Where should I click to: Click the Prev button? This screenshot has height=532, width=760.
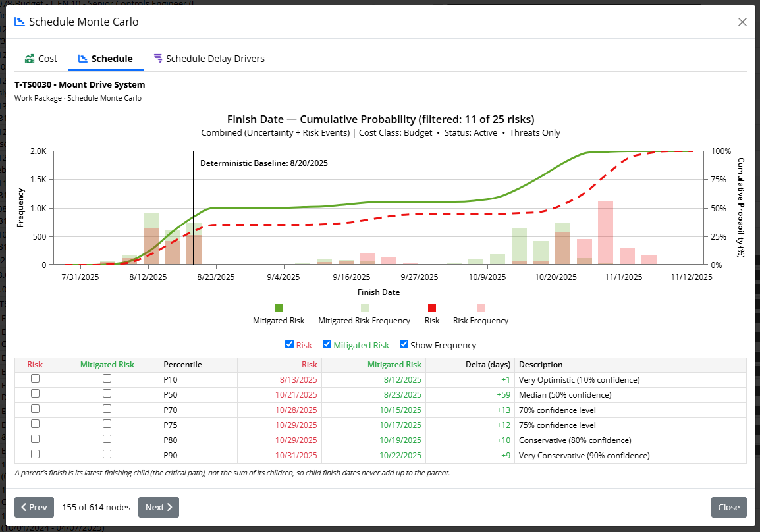(x=34, y=507)
